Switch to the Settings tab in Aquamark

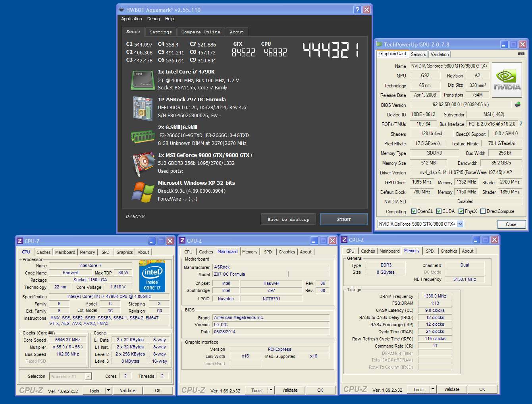161,32
